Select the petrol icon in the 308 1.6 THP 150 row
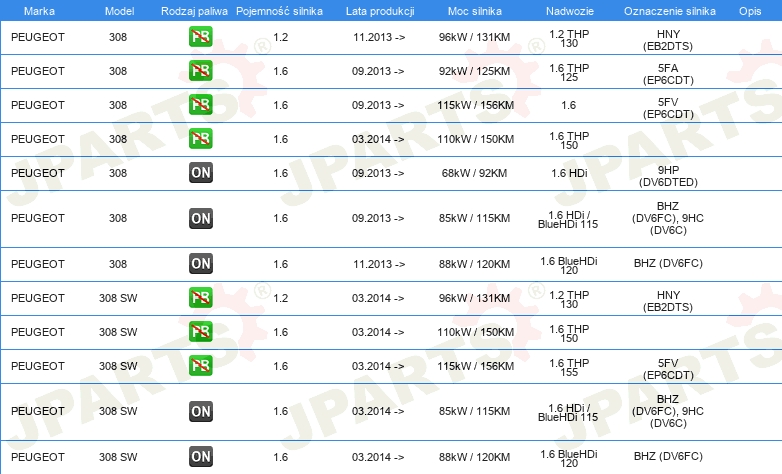The width and height of the screenshot is (782, 474). click(x=200, y=139)
